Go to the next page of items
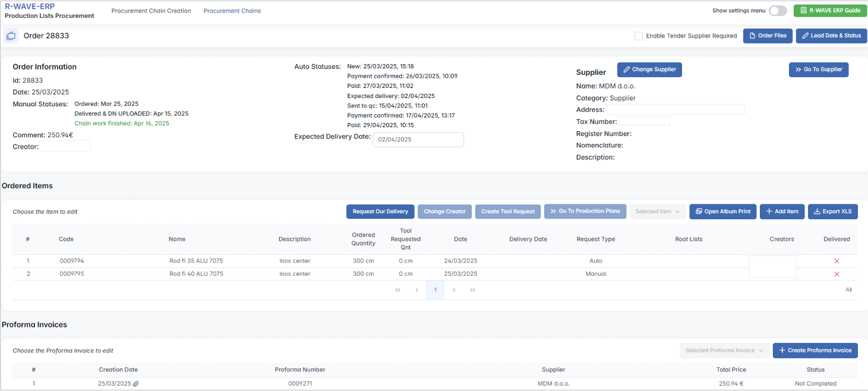Screen dimensions: 868x391 point(454,290)
